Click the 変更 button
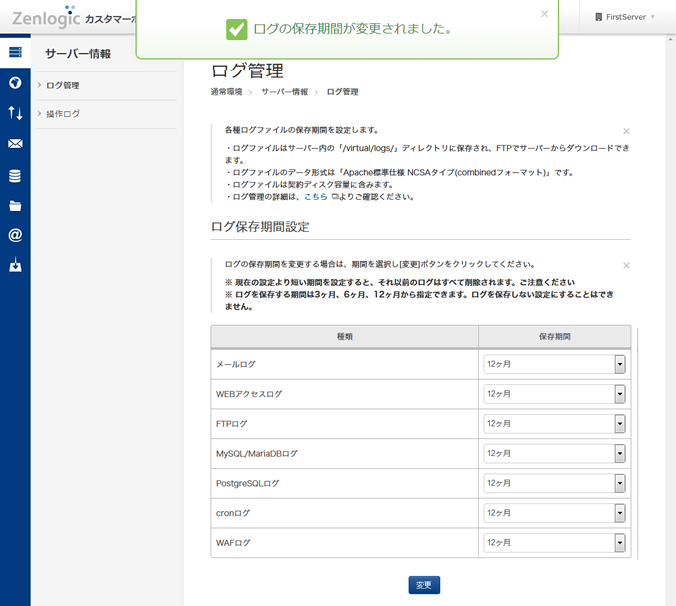This screenshot has height=606, width=676. point(424,585)
